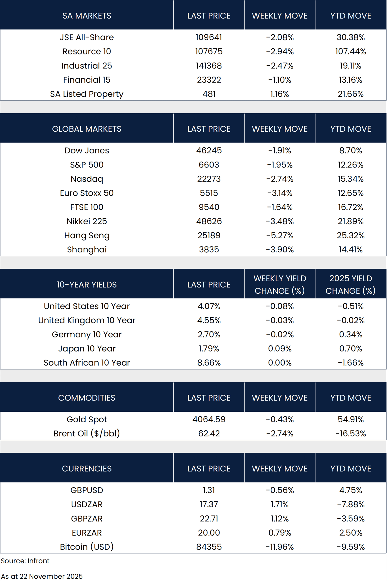Select the COMMODITIES header cell
392x581 pixels.
coord(87,398)
